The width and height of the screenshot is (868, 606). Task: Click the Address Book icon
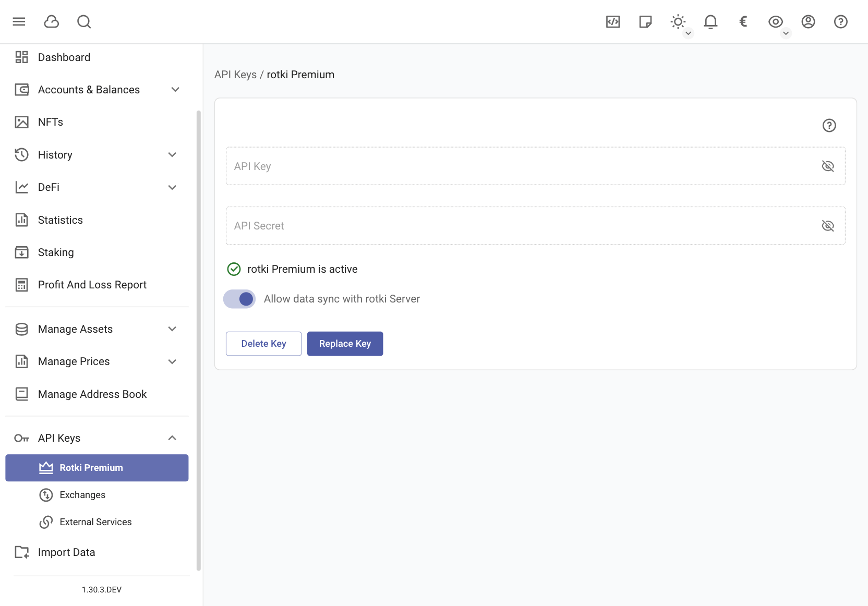[21, 394]
